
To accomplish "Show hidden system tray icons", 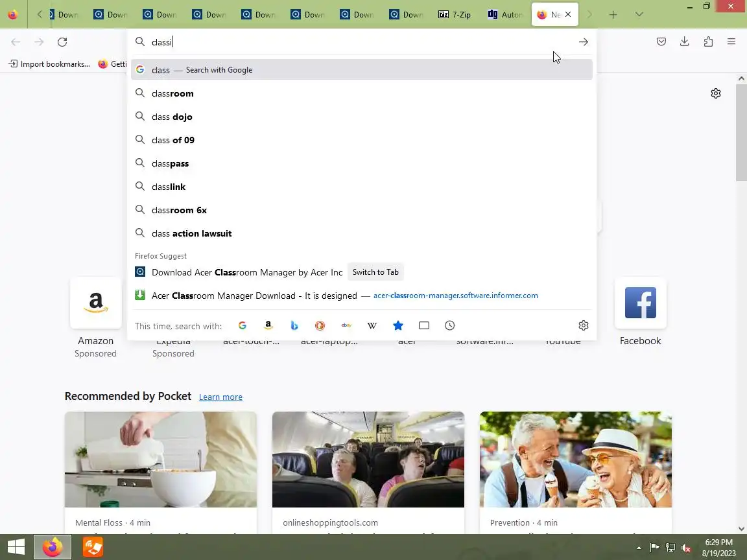I will (639, 548).
